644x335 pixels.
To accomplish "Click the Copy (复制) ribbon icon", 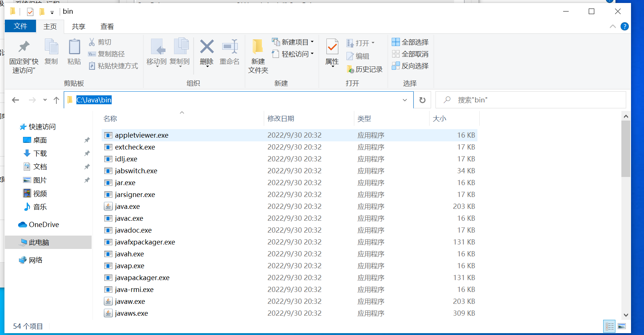I will (x=51, y=47).
